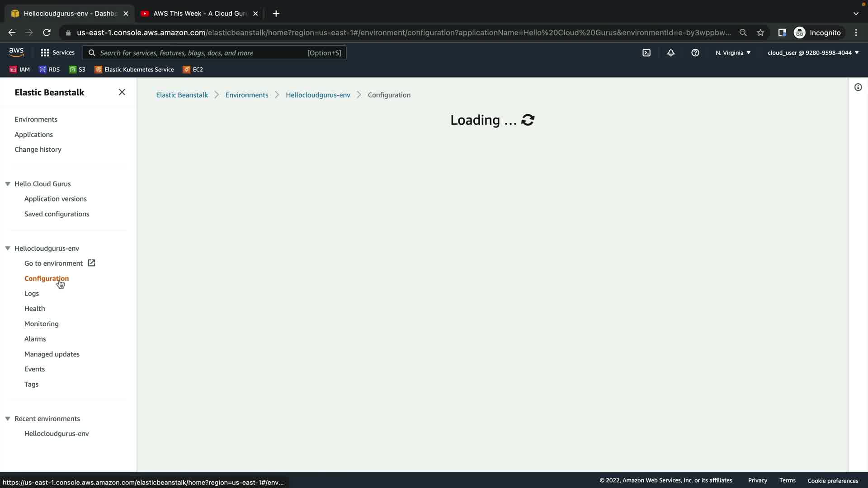Click Environments breadcrumb link
Viewport: 868px width, 488px height.
pos(247,95)
